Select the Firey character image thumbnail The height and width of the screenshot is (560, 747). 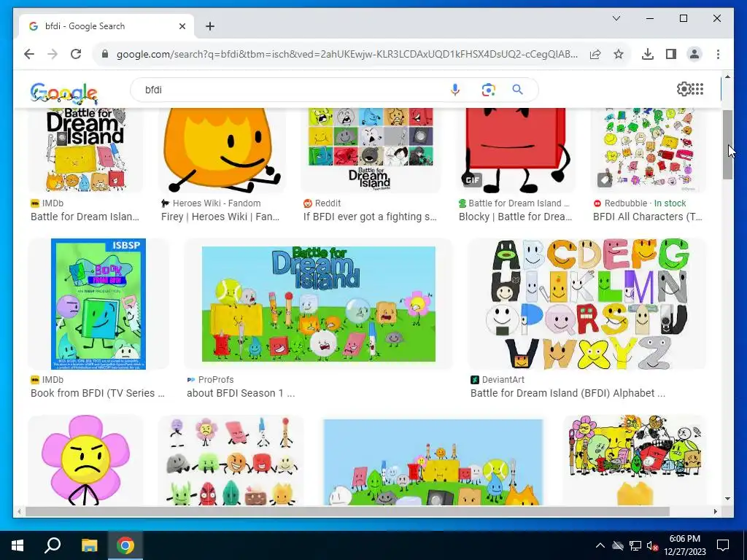pyautogui.click(x=222, y=150)
